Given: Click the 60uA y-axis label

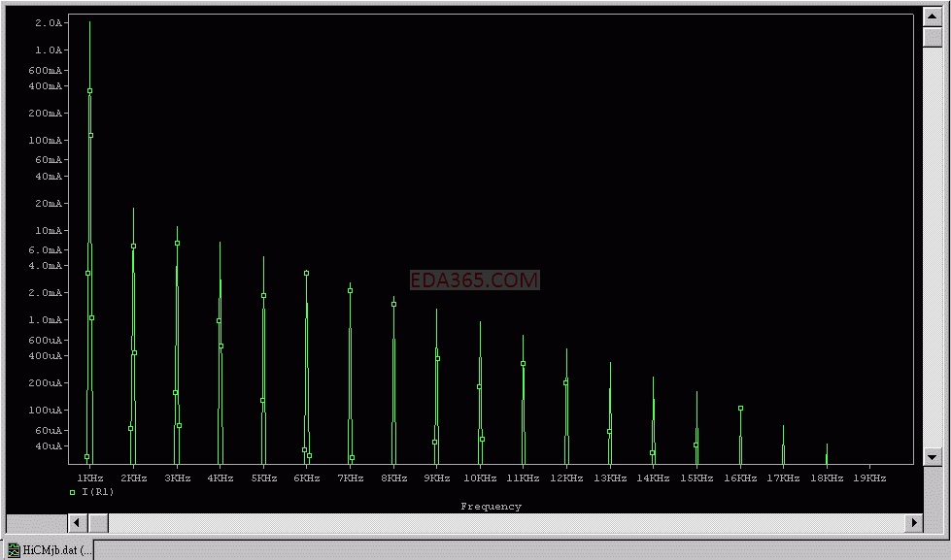Looking at the screenshot, I should 48,430.
